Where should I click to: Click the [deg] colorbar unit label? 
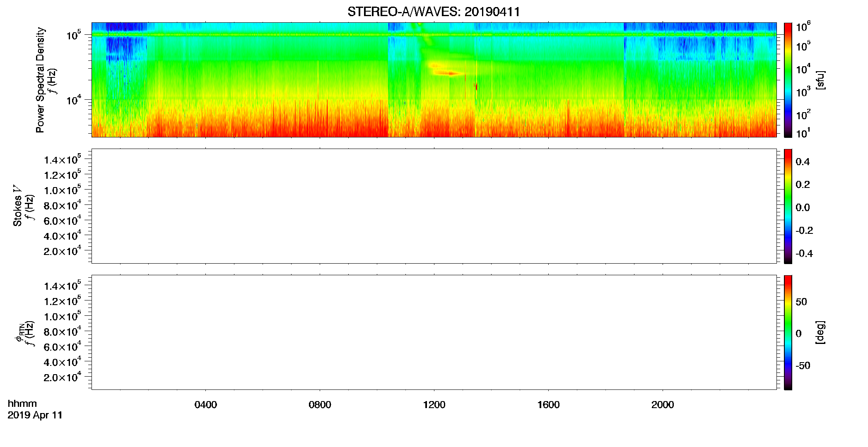pos(820,332)
